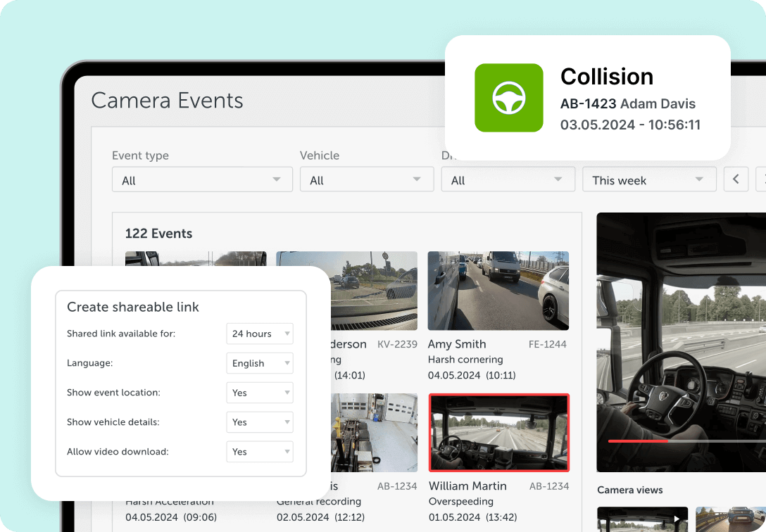Change Allow video download dropdown
Viewport: 766px width, 532px height.
[259, 452]
